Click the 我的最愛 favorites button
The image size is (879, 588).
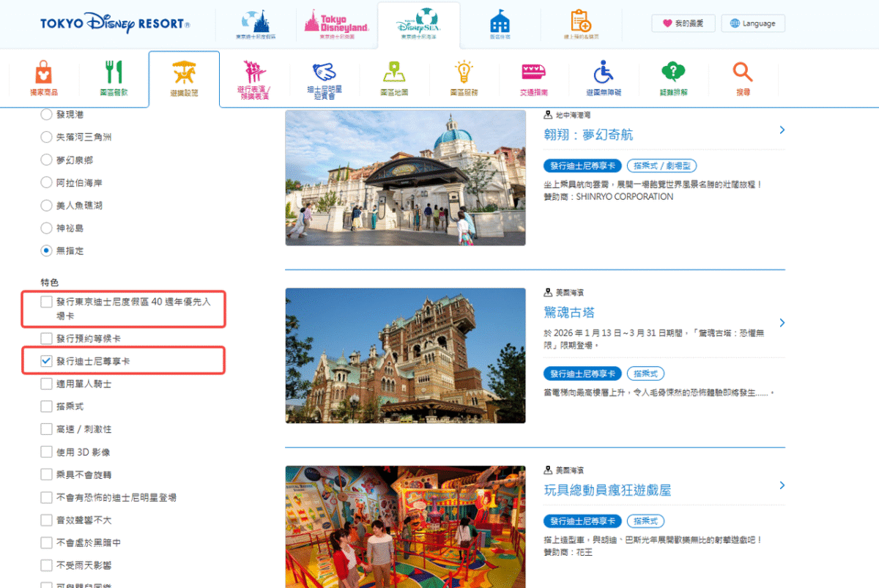683,23
